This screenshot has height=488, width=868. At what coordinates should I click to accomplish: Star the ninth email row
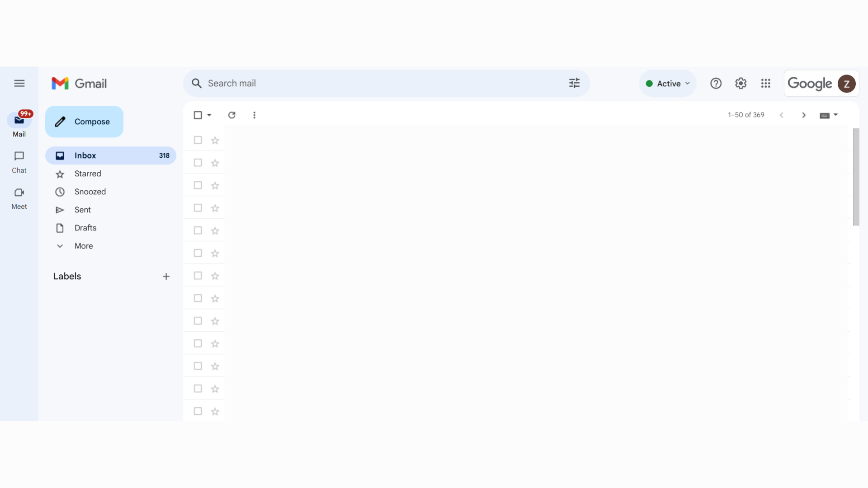click(x=215, y=321)
